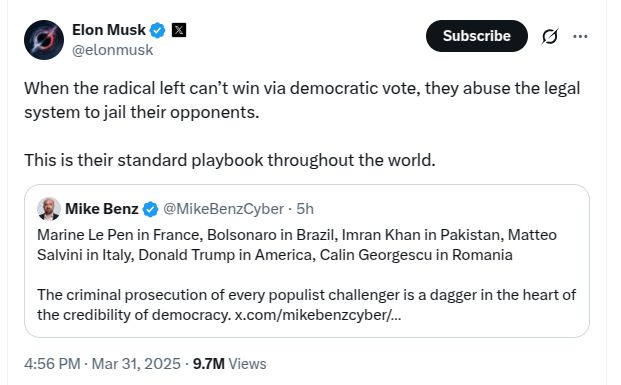
Task: Click the blue verified badge beside Elon Musk
Action: tap(157, 30)
